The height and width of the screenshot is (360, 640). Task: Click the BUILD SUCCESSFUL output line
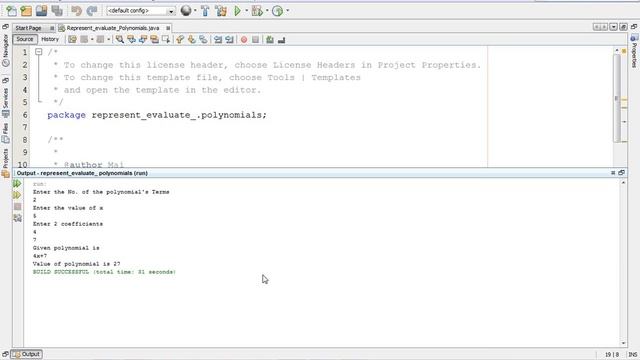pos(104,272)
